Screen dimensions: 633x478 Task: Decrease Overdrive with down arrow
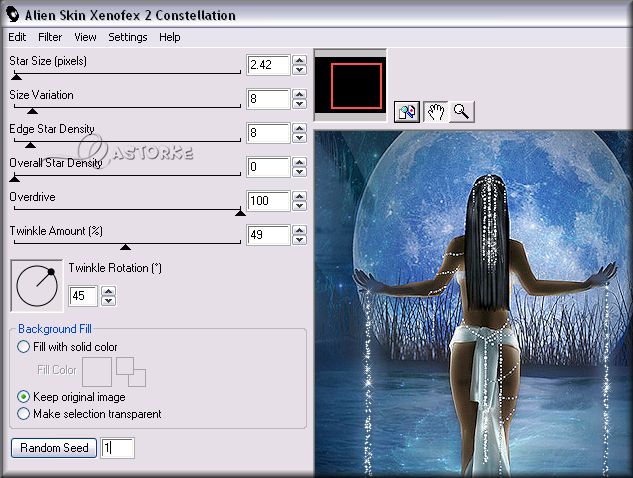coord(300,205)
